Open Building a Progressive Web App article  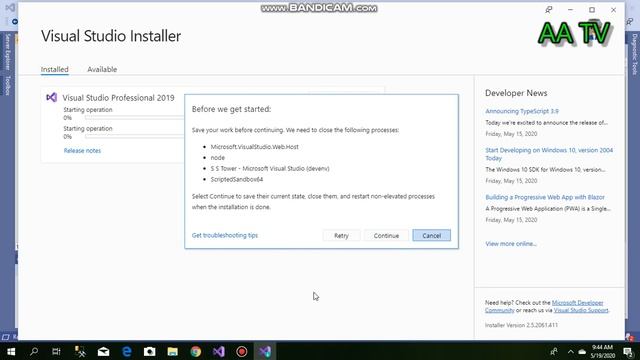[545, 197]
